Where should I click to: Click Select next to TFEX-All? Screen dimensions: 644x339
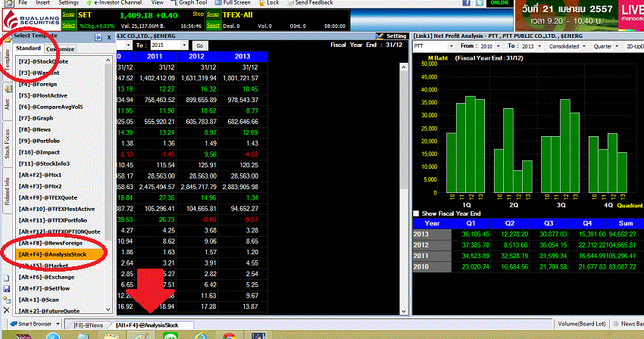click(x=213, y=26)
